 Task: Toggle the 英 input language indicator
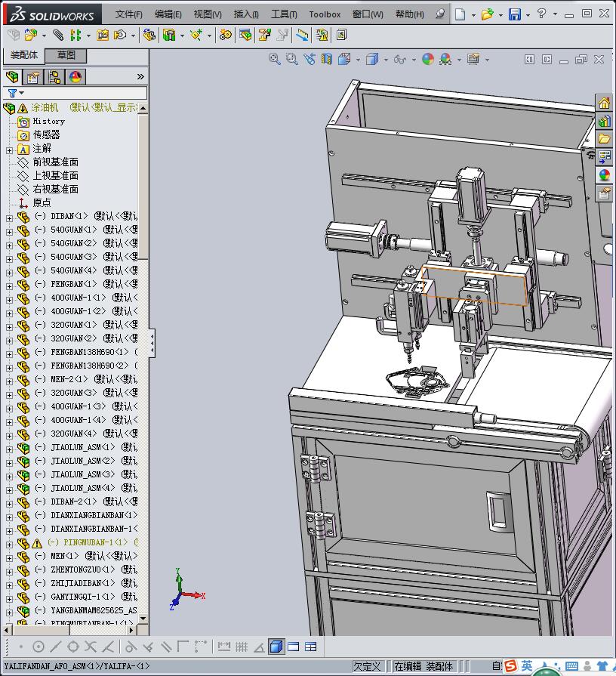tap(526, 665)
